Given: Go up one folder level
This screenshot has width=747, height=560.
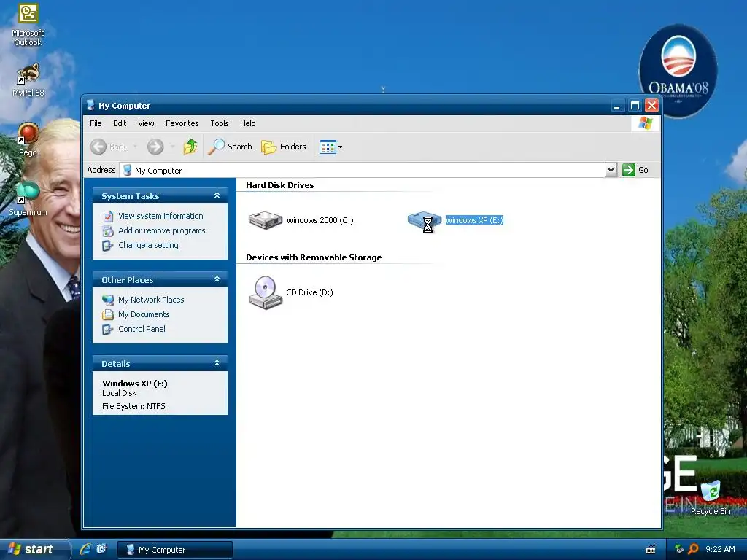Looking at the screenshot, I should coord(190,147).
